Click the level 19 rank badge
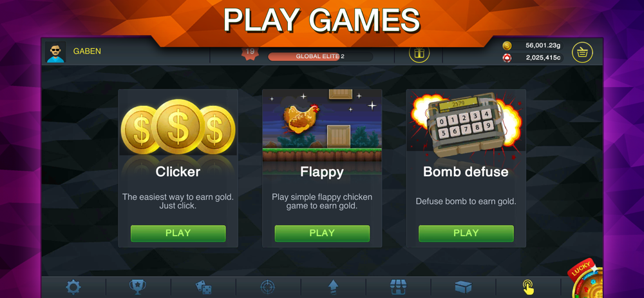This screenshot has width=644, height=298. click(248, 53)
